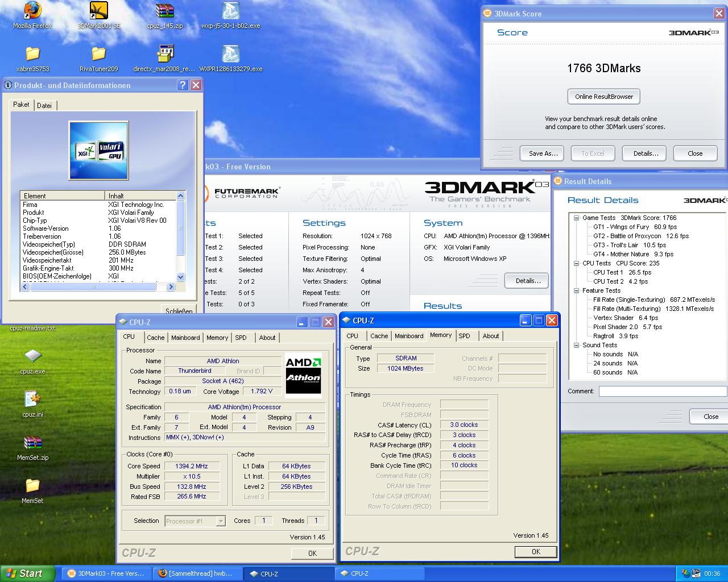Switch to SPD tab in left CPU-Z
728x582 pixels.
point(241,338)
